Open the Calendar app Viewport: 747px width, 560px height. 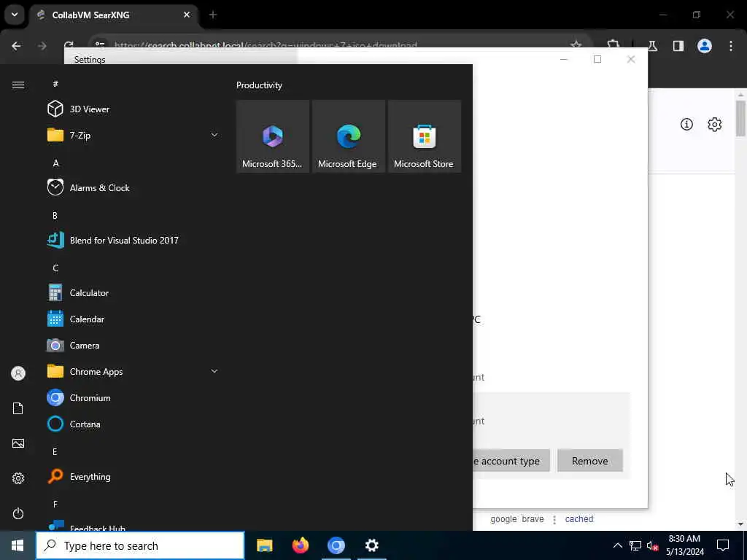point(134,319)
